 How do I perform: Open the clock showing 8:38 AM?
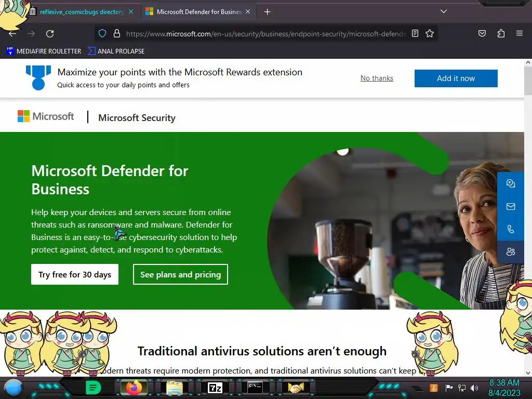(504, 388)
